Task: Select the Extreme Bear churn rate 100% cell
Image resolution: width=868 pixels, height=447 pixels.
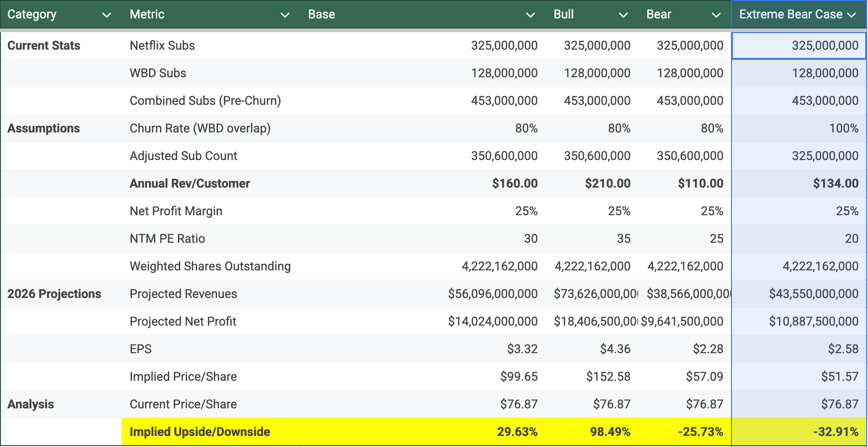Action: point(799,128)
